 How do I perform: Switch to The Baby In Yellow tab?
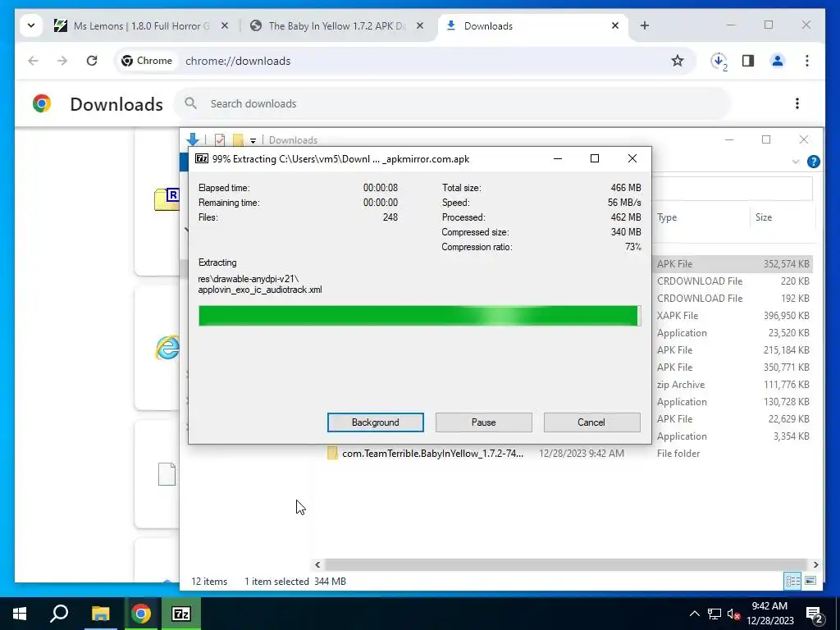[336, 25]
